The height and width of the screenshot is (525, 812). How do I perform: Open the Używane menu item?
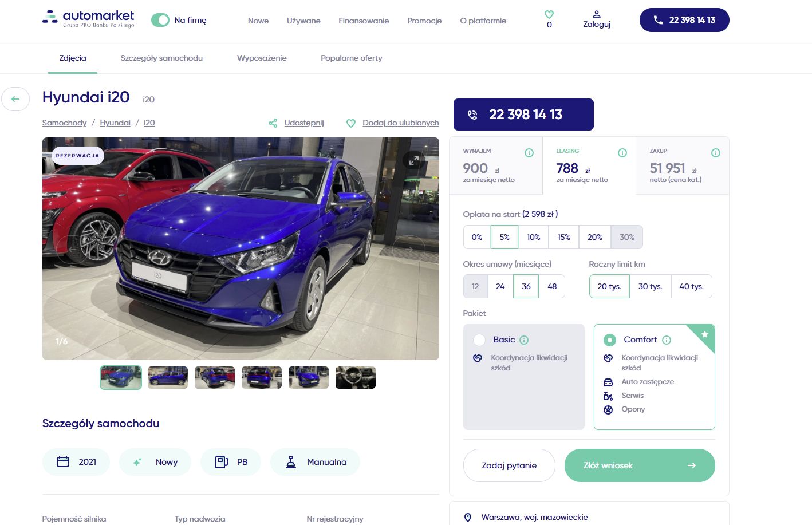click(303, 21)
